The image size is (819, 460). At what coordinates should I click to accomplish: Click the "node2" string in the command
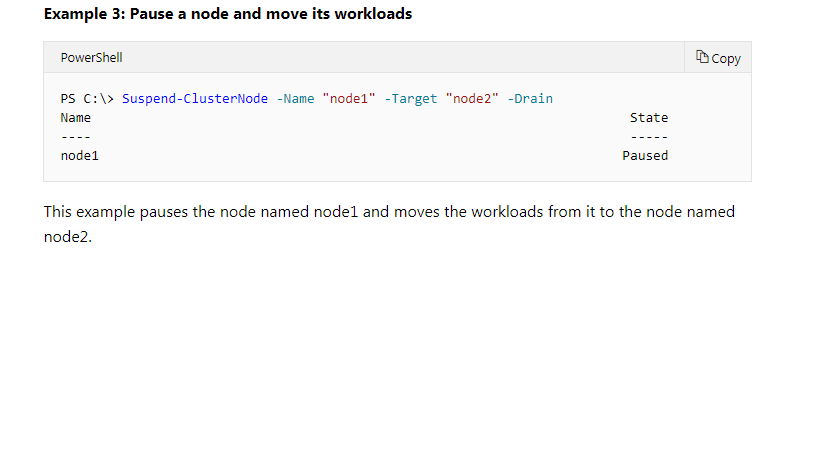[472, 99]
